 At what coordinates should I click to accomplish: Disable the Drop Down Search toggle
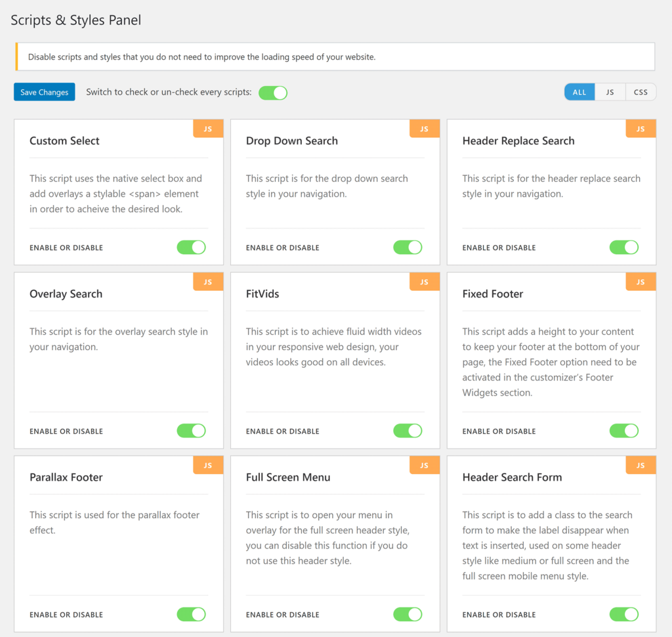coord(408,247)
